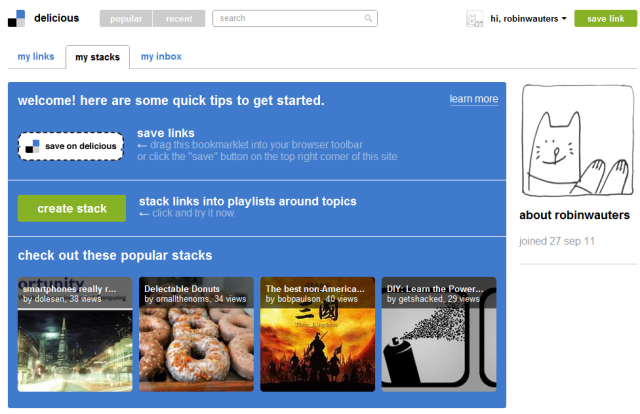Open the Delectable Donuts stack
The height and width of the screenshot is (414, 640).
[196, 334]
